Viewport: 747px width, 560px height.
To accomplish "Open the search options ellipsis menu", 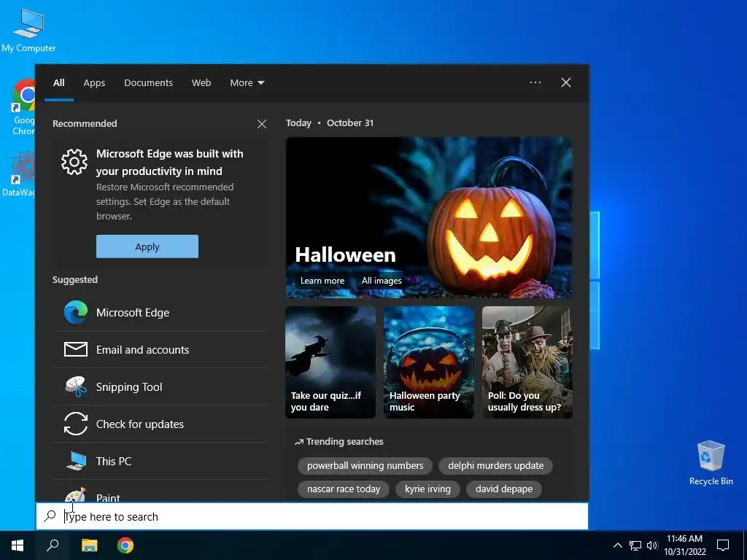I will click(x=535, y=82).
